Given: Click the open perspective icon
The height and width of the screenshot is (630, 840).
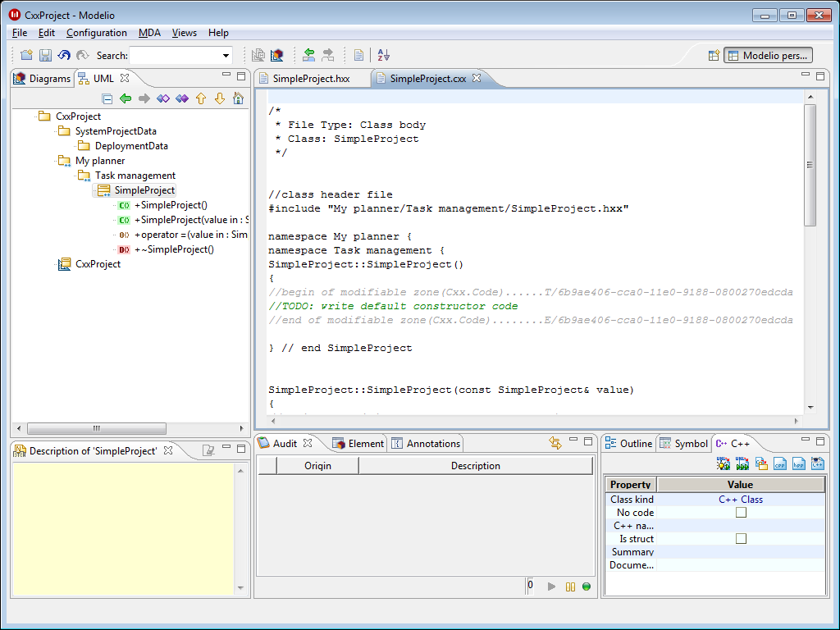Looking at the screenshot, I should 714,55.
